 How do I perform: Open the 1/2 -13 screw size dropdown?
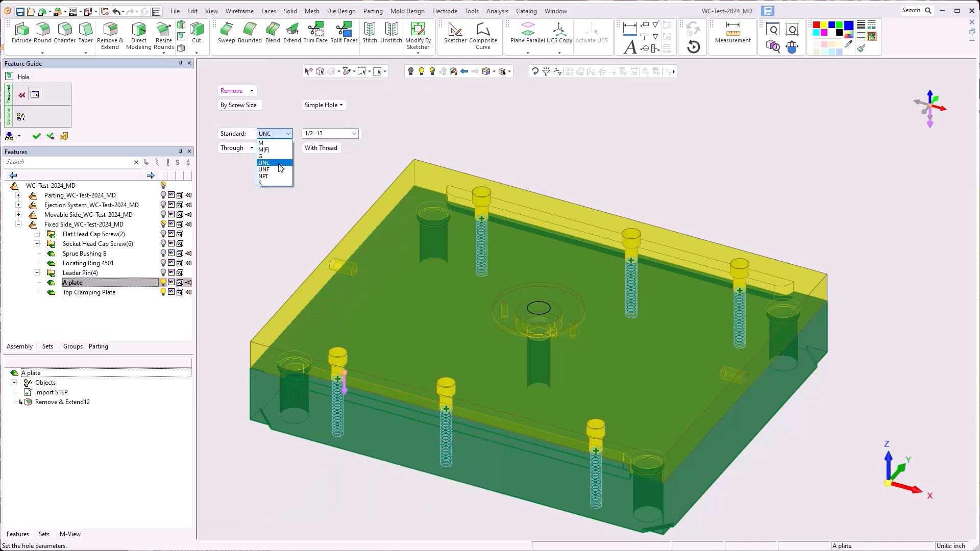pyautogui.click(x=354, y=134)
